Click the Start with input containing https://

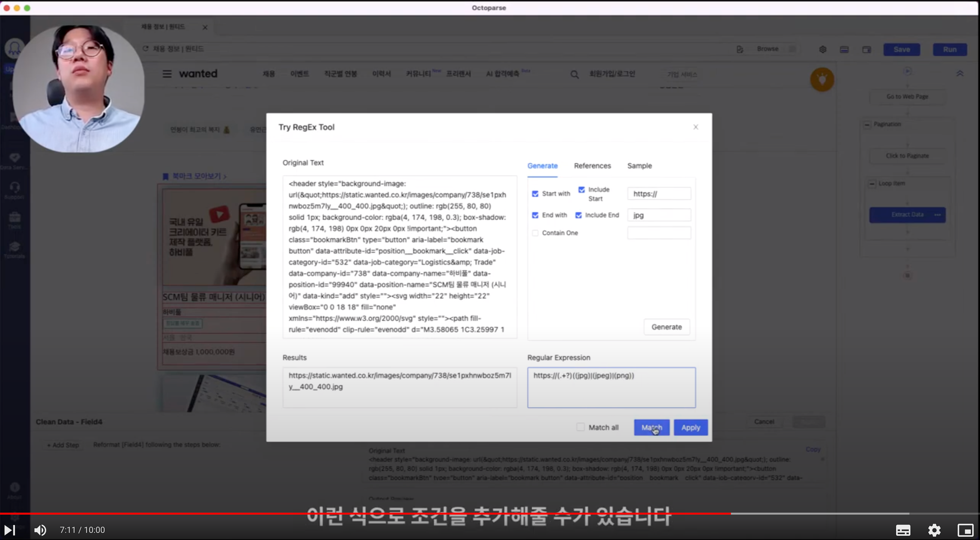(x=659, y=194)
